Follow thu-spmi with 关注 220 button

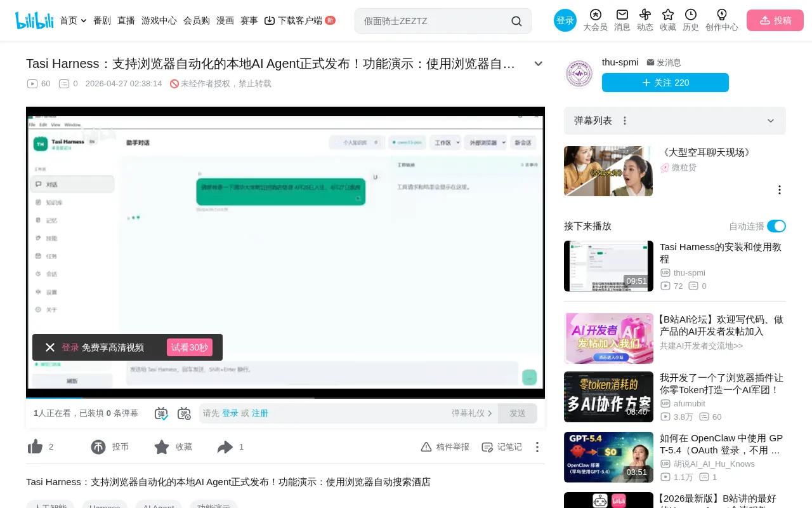tap(665, 83)
